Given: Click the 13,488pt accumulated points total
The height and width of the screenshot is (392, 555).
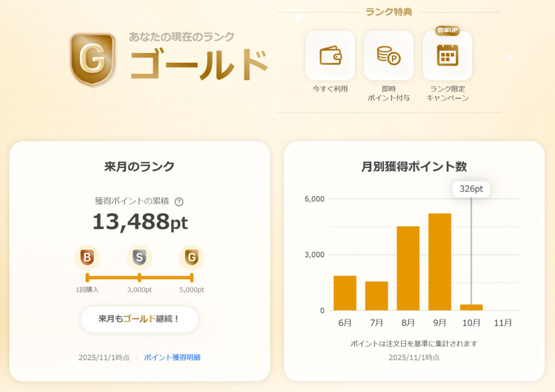Looking at the screenshot, I should point(139,222).
